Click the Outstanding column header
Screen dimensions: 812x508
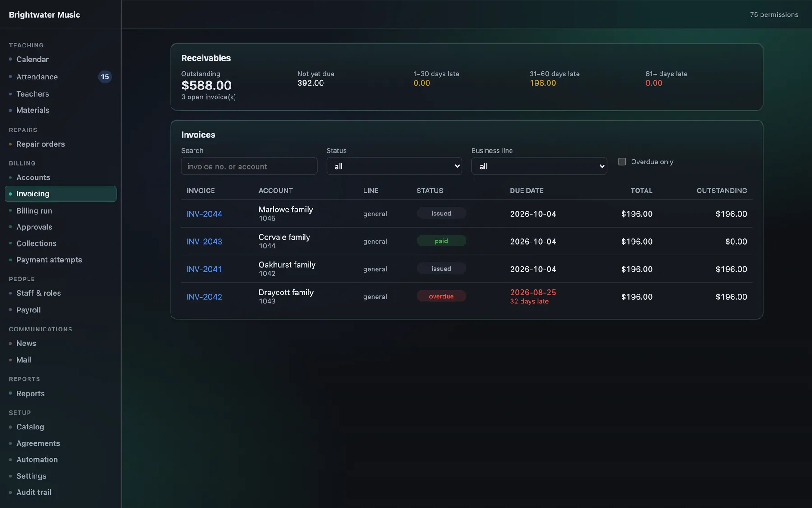[722, 191]
